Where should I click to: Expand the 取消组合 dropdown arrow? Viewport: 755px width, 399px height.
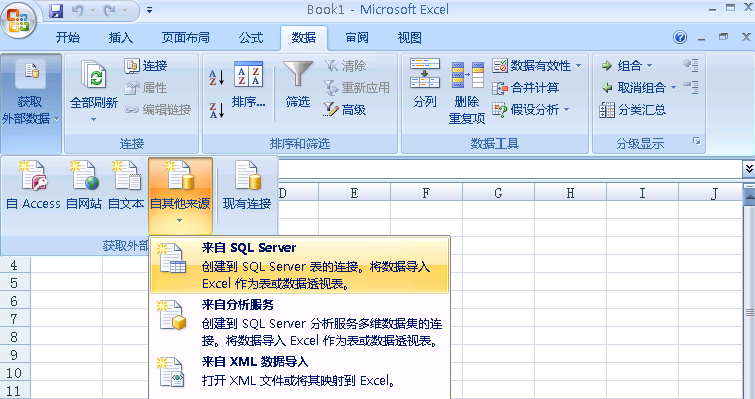pyautogui.click(x=674, y=88)
